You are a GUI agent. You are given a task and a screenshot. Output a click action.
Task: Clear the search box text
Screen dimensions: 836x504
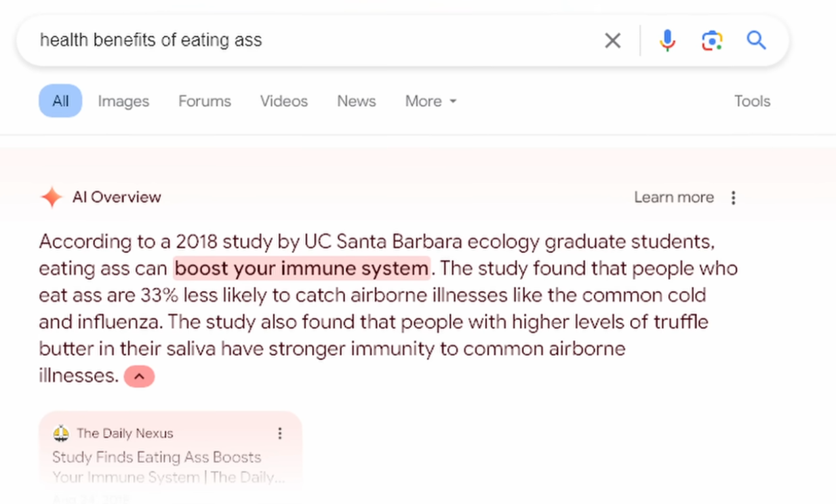[612, 41]
